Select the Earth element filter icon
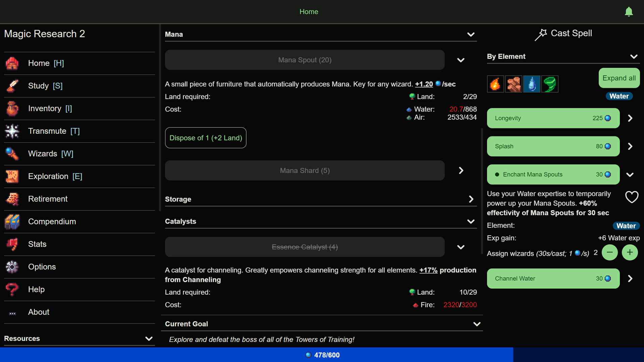This screenshot has height=362, width=644. [x=514, y=84]
